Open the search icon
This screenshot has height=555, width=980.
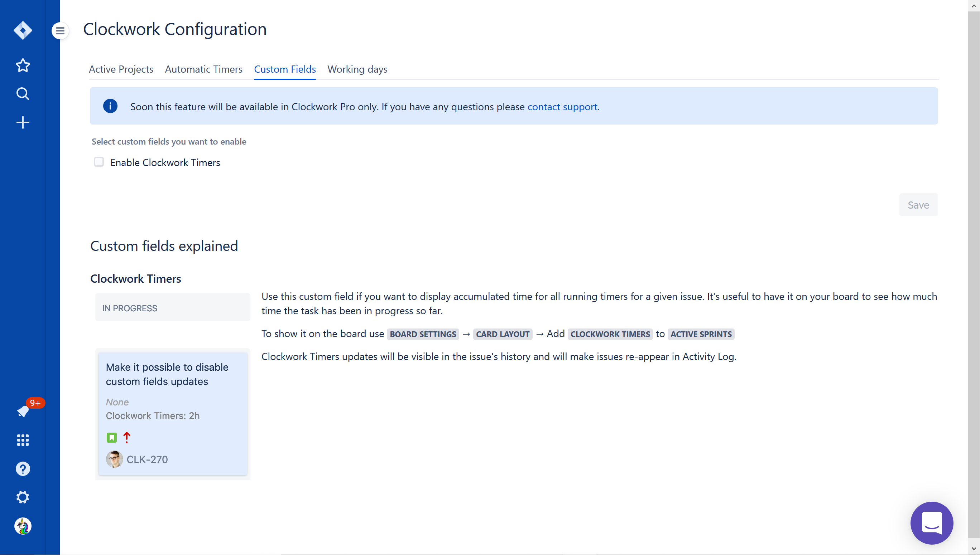tap(23, 93)
